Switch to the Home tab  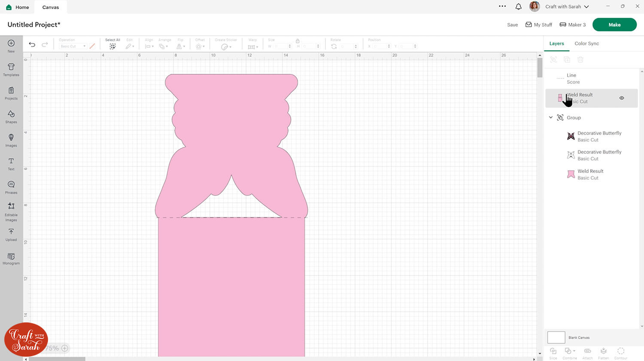tap(18, 7)
